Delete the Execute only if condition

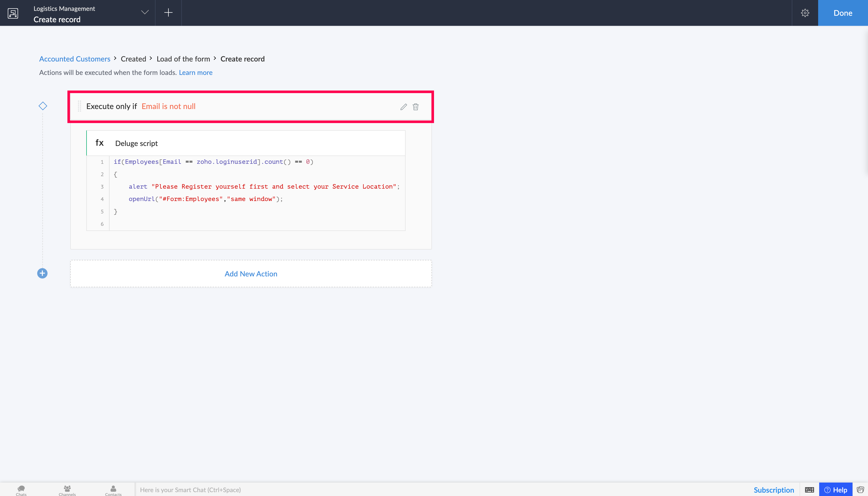(416, 107)
